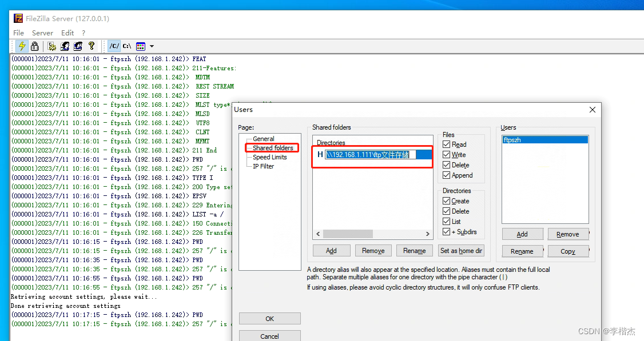
Task: Click the H home marker on directory row
Action: [x=320, y=155]
